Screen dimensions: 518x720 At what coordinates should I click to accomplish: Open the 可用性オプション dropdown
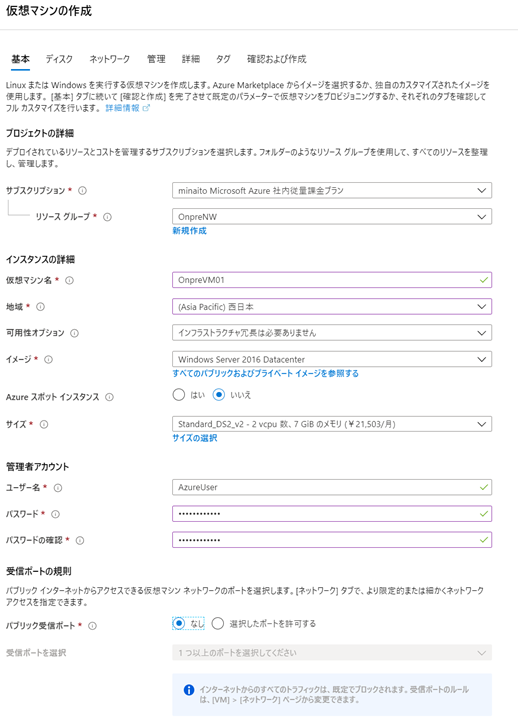332,333
